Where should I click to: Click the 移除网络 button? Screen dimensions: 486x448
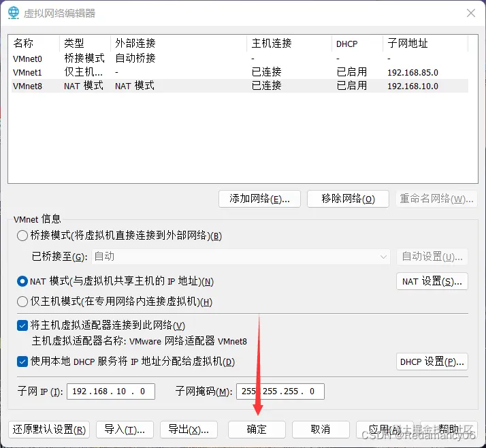348,199
